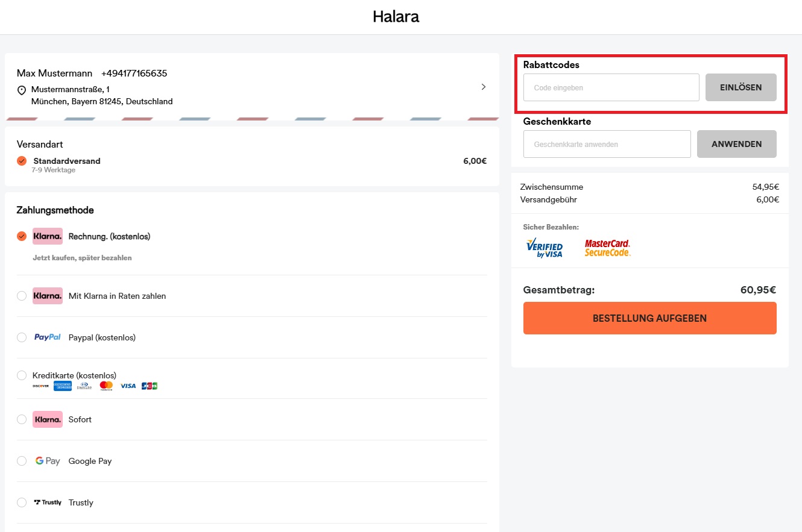This screenshot has width=802, height=532.
Task: Focus the Geschenkkarte anwenden input field
Action: (x=607, y=144)
